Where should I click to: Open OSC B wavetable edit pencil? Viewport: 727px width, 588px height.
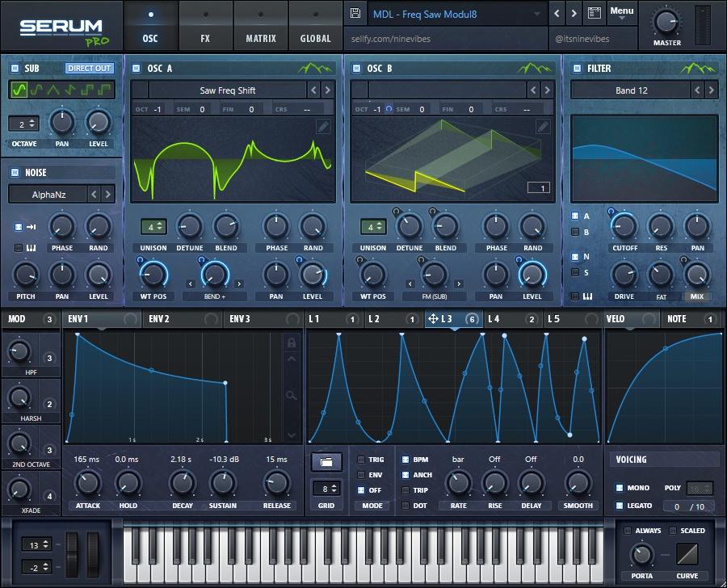click(x=543, y=126)
